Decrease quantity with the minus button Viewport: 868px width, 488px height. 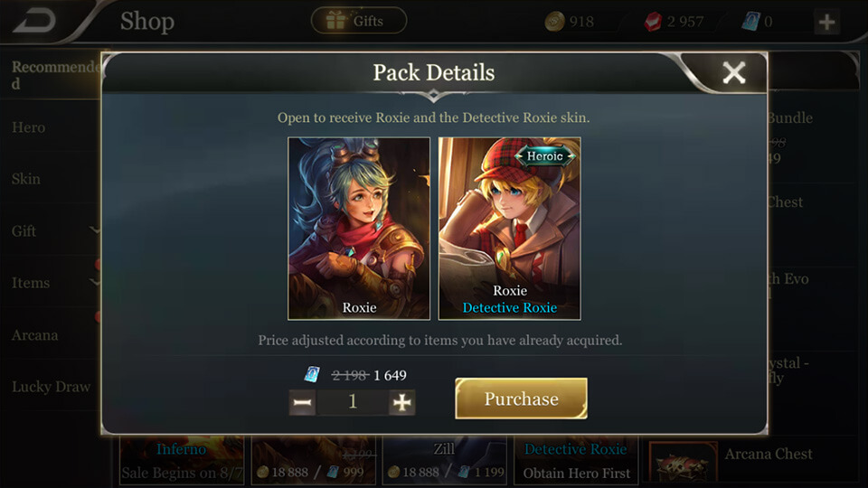pyautogui.click(x=302, y=402)
